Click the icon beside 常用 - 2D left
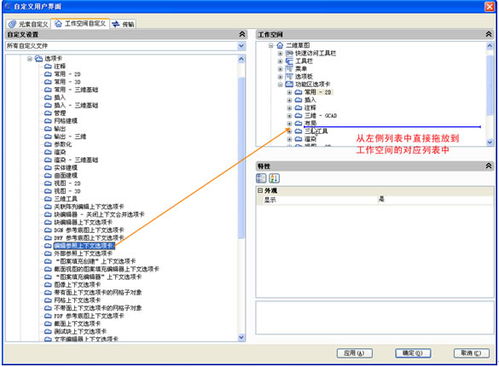Viewport: 499px width, 367px height. (x=48, y=74)
